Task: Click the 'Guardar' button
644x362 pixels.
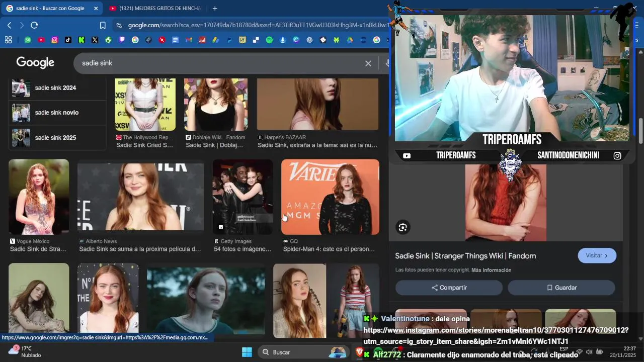Action: [x=561, y=288]
